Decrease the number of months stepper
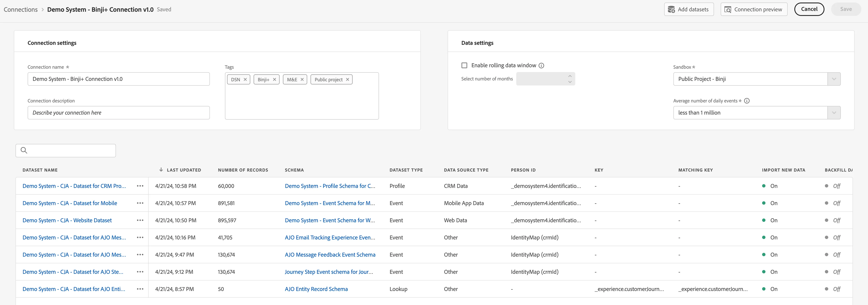Screen dimensions: 868x305 tap(570, 82)
